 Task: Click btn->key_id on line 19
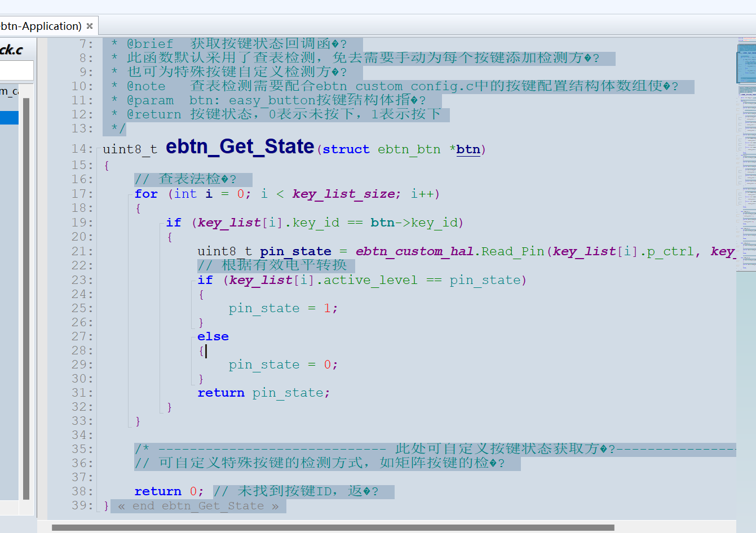click(x=414, y=223)
